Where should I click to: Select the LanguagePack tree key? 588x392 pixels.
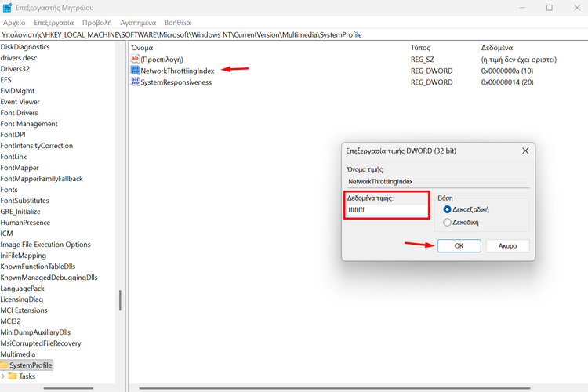22,288
